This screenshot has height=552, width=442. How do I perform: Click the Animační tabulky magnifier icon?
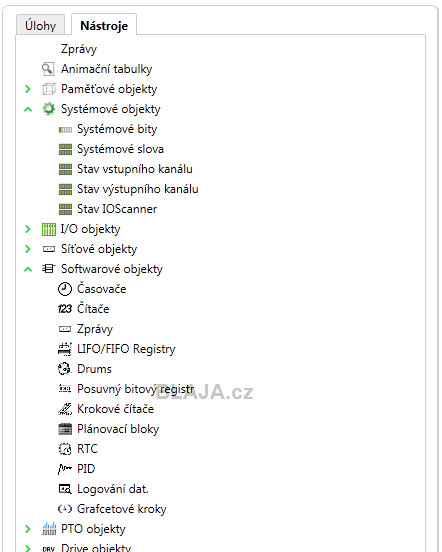click(x=48, y=69)
